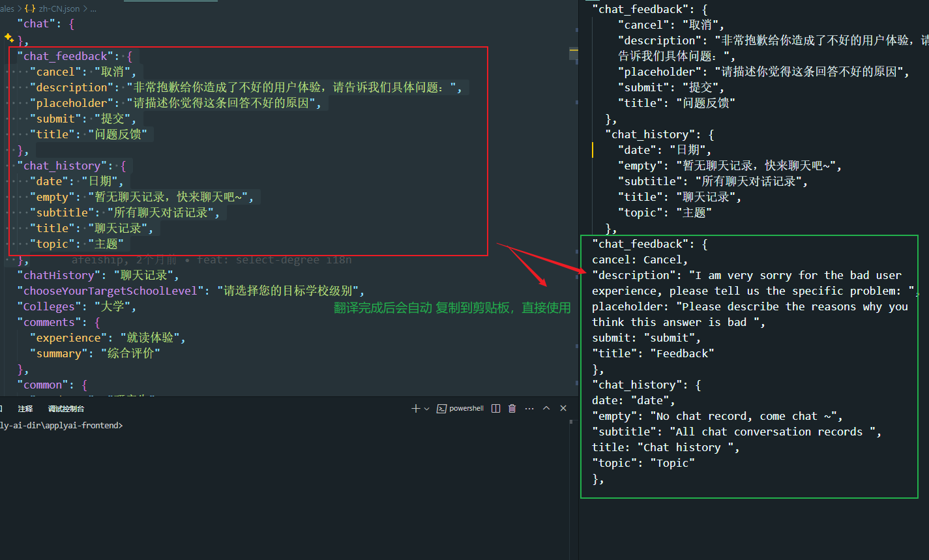Click the sparkle AI icon in the gutter

click(8, 38)
